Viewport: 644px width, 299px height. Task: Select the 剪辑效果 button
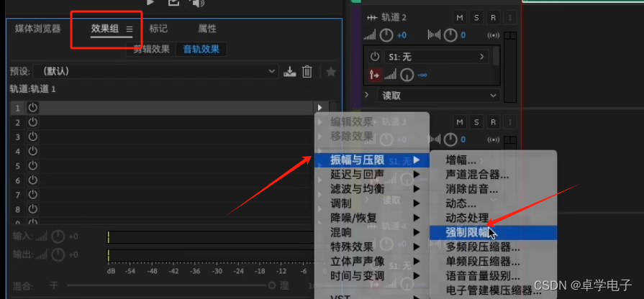(151, 49)
